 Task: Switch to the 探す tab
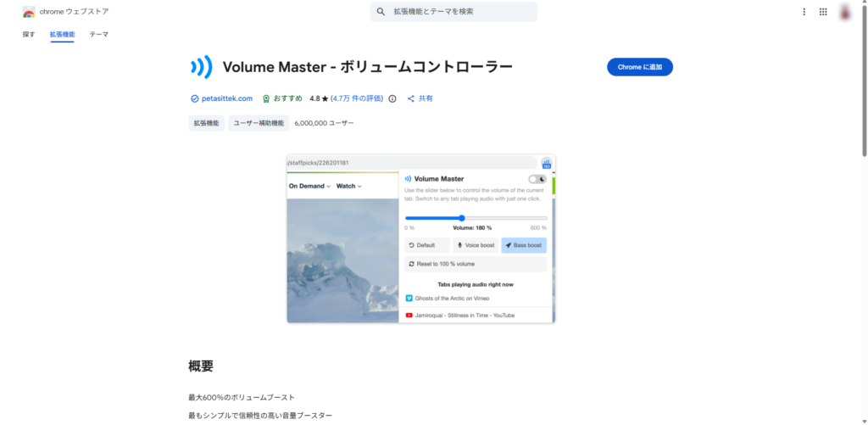click(29, 35)
